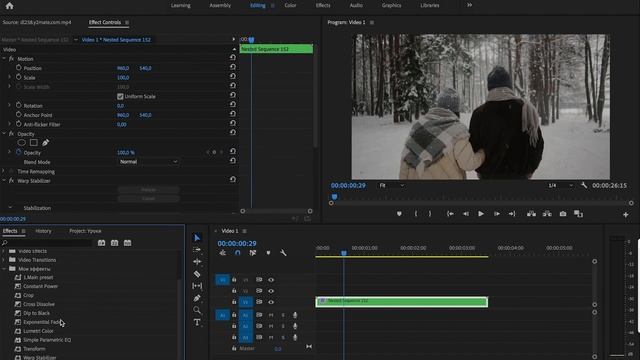Toggle animation stopwatch for Opacity
This screenshot has height=360, width=640.
tap(18, 152)
